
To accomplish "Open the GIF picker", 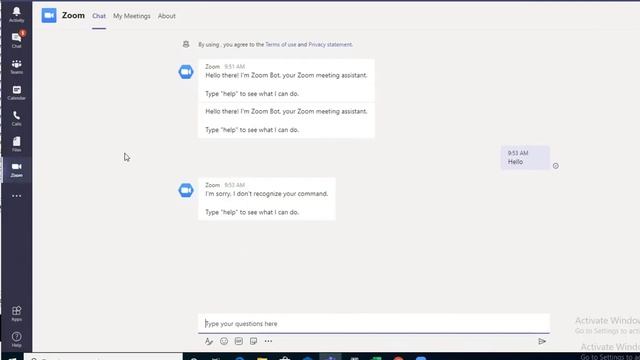I will tap(239, 341).
